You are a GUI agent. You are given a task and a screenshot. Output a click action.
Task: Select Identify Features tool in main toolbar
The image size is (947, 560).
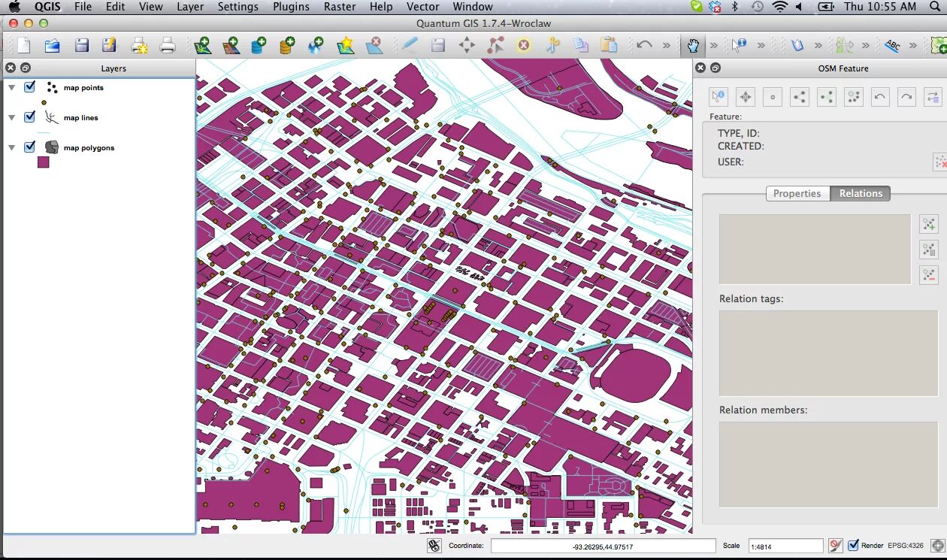point(739,45)
